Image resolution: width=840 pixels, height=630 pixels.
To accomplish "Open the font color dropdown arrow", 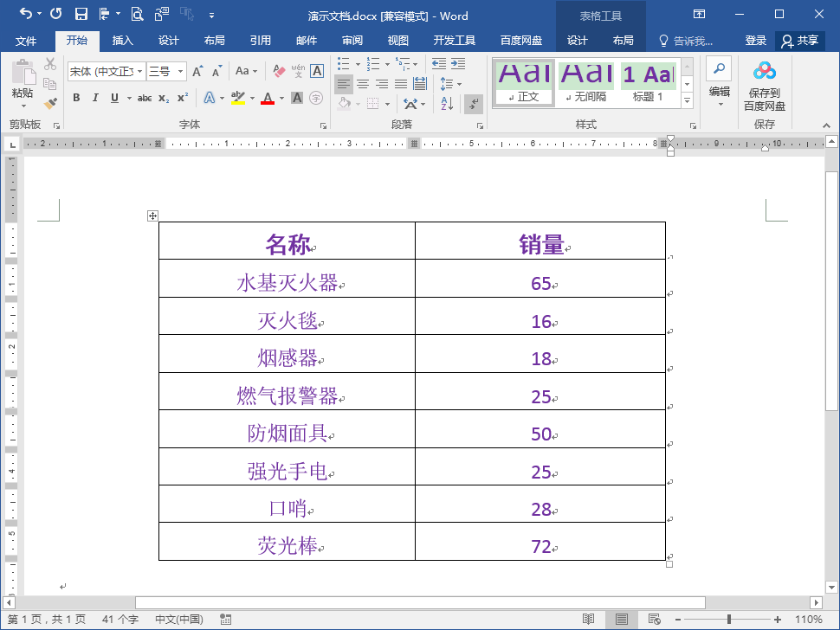I will [281, 98].
